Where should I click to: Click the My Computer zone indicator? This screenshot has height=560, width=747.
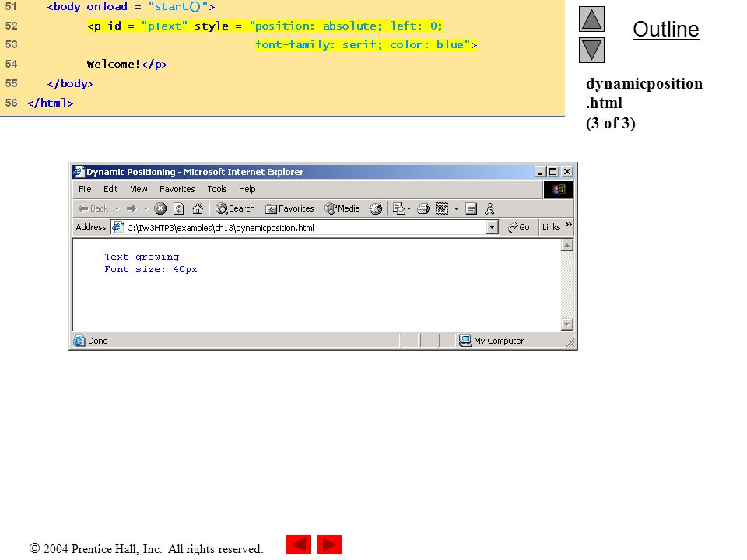(x=492, y=341)
